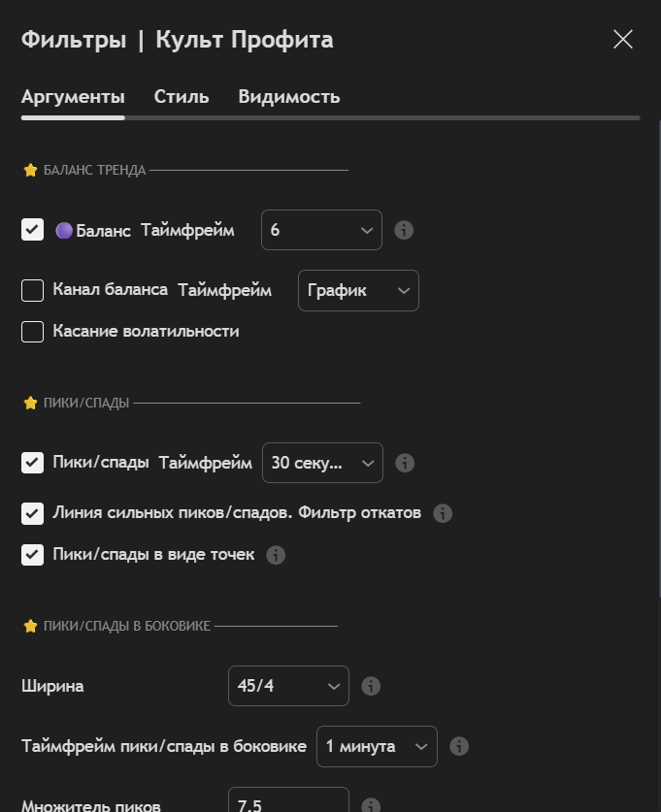Switch to the Видимость tab
The image size is (661, 812).
pyautogui.click(x=289, y=97)
